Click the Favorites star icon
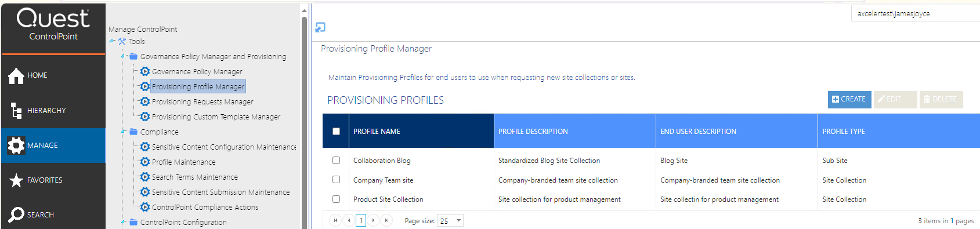The height and width of the screenshot is (229, 980). click(x=16, y=180)
